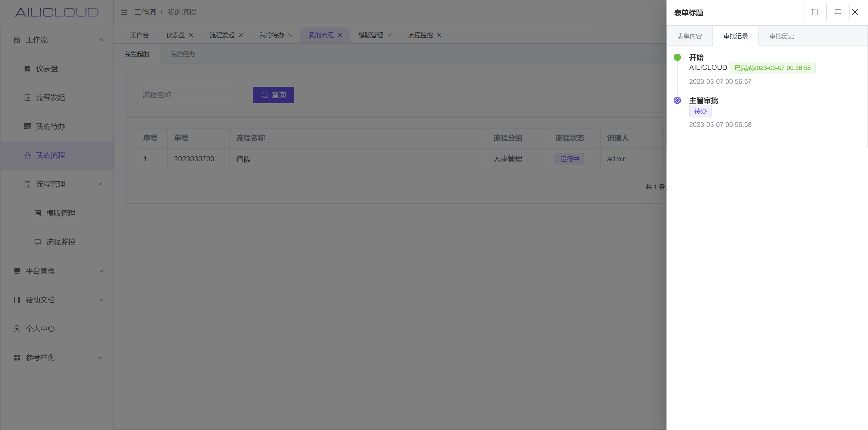Click the 查询 search button
The width and height of the screenshot is (868, 430).
273,95
